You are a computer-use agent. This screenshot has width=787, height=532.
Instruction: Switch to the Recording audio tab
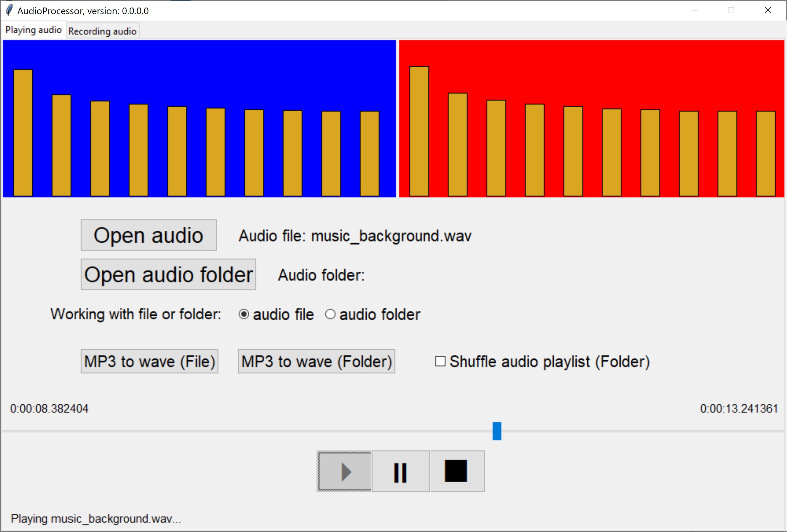click(102, 31)
